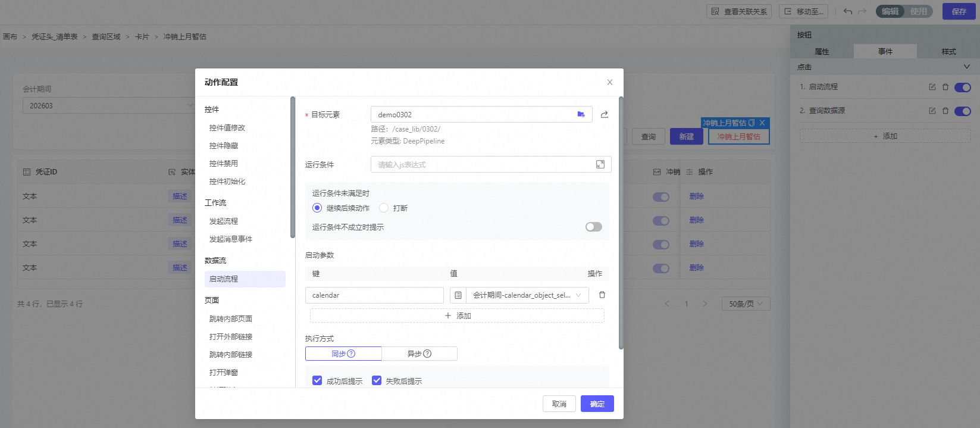The image size is (980, 428).
Task: Edit the 启动流程 event action
Action: point(932,87)
